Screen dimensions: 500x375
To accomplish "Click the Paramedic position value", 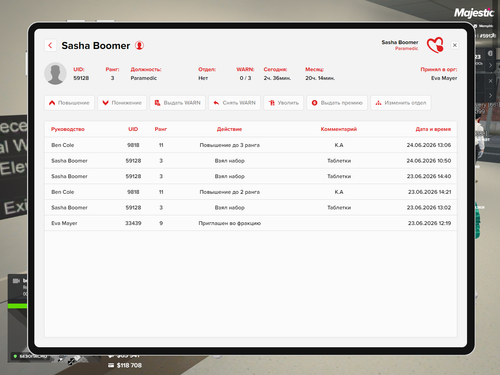I will tap(144, 78).
